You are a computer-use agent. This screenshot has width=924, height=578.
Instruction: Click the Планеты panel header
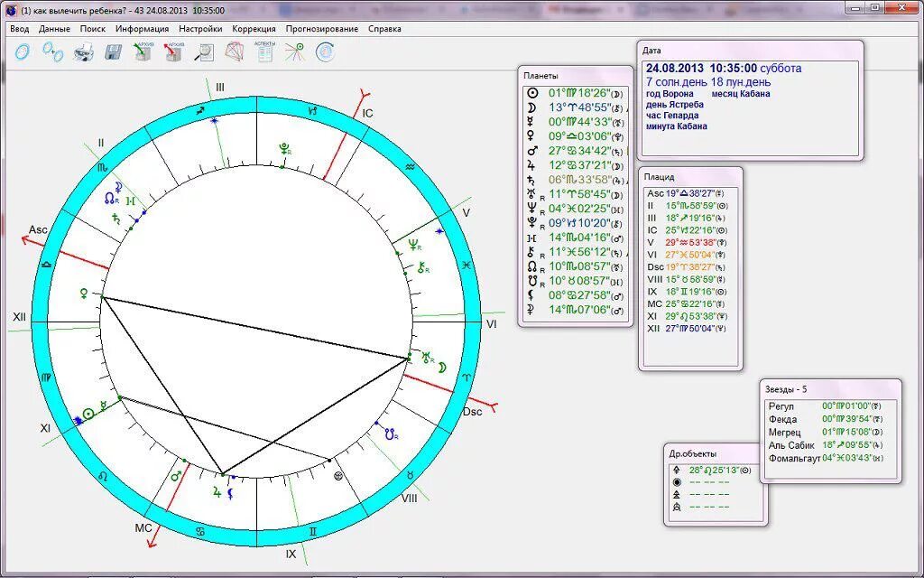point(575,76)
